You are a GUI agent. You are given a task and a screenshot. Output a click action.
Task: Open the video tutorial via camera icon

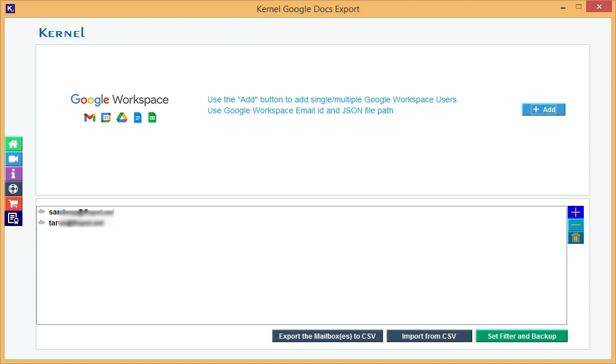coord(13,159)
